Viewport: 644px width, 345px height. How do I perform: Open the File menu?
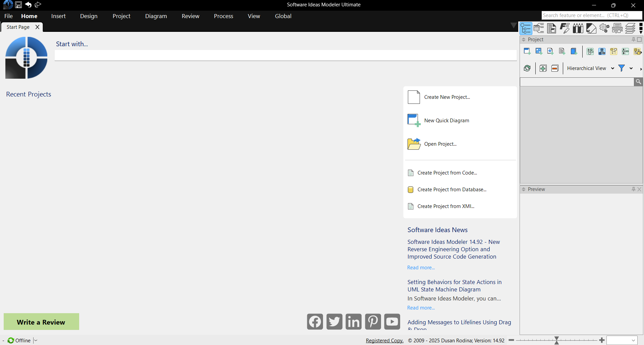tap(8, 16)
